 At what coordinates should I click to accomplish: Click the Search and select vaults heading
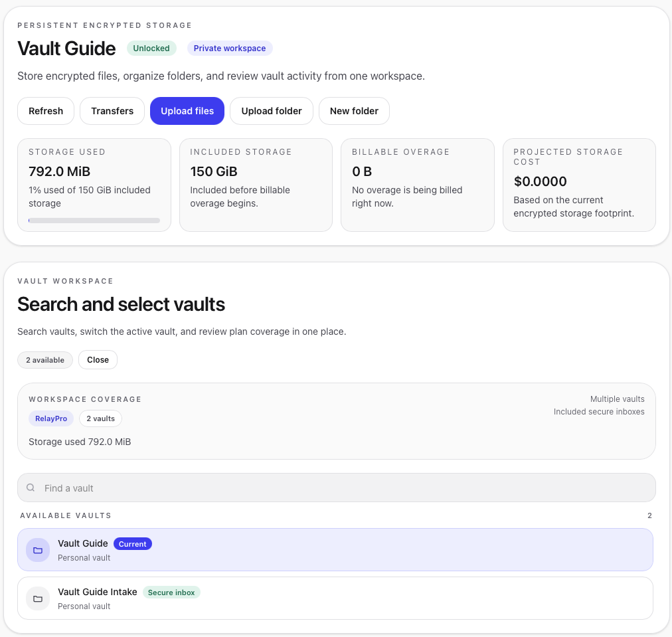pos(122,304)
